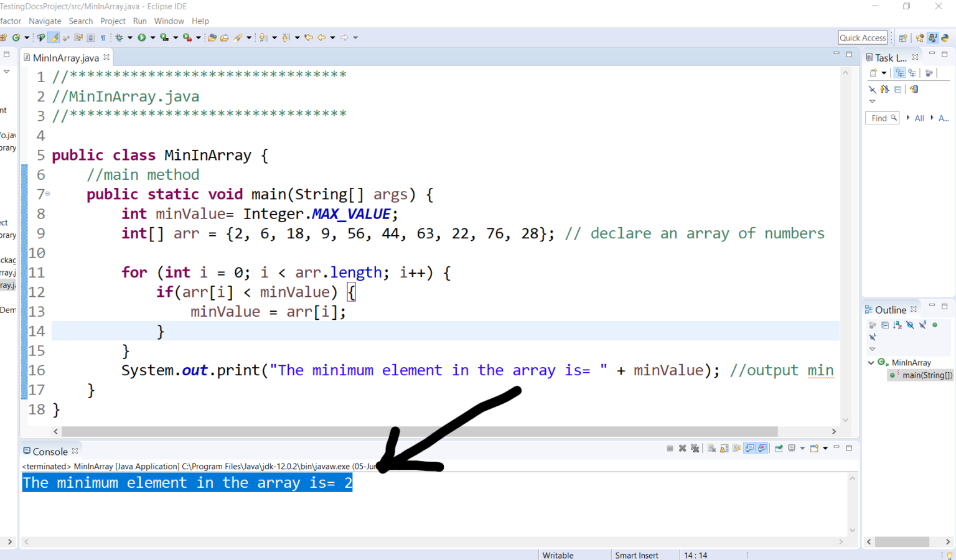
Task: Toggle Block Selection Mode icon
Action: [90, 37]
